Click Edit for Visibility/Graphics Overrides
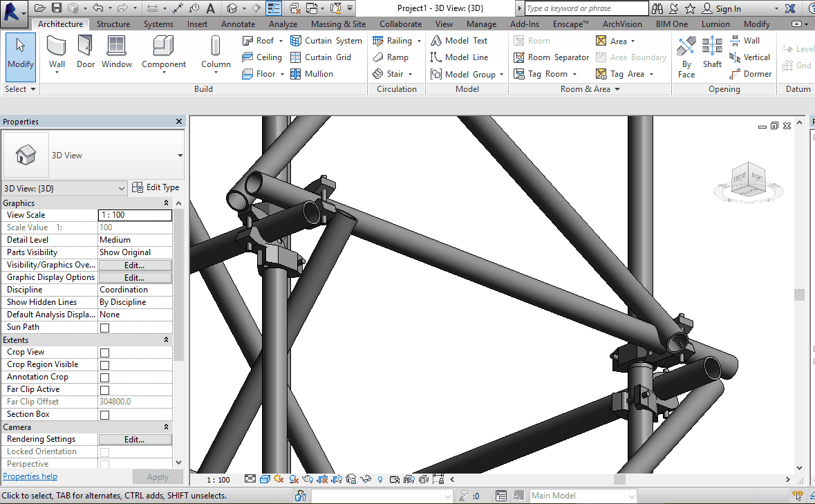 click(135, 265)
